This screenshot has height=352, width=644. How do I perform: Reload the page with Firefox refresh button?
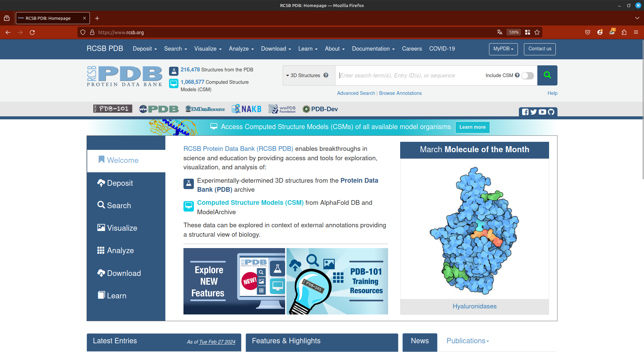tap(32, 33)
